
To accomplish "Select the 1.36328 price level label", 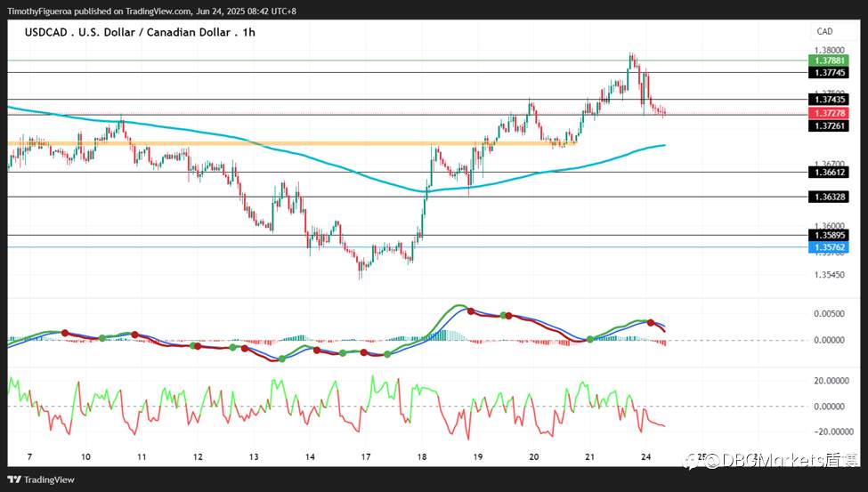I will 829,197.
